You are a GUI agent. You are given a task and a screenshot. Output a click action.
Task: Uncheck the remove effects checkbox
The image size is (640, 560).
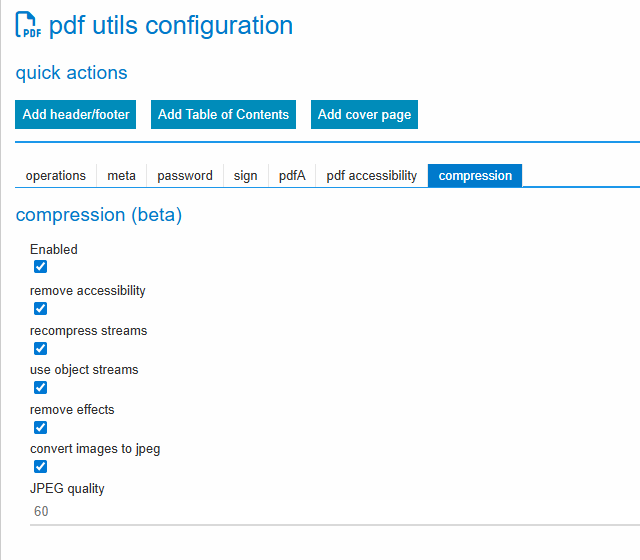[41, 427]
